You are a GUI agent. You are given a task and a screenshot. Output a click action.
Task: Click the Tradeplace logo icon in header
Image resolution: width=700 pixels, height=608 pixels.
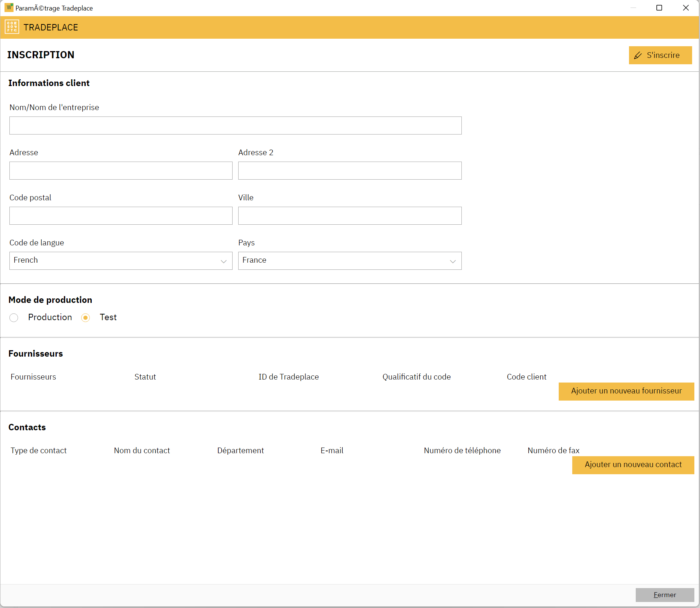[12, 27]
